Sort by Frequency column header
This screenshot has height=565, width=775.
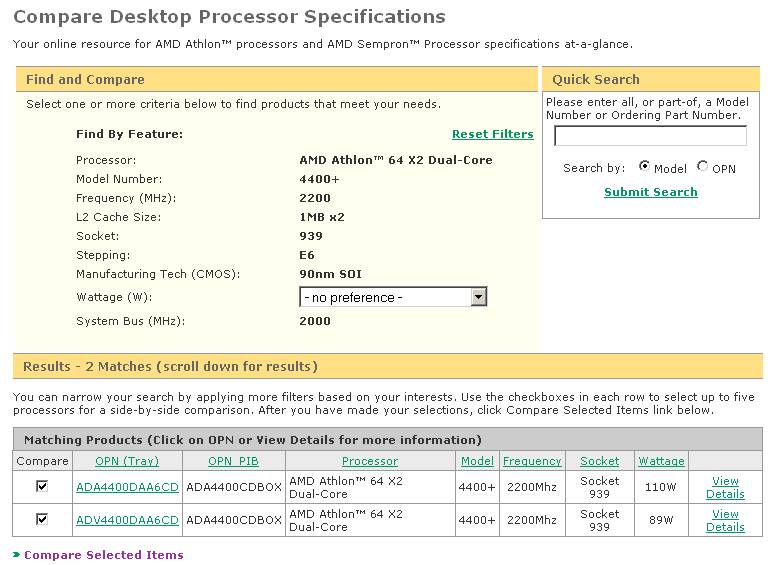pos(532,461)
